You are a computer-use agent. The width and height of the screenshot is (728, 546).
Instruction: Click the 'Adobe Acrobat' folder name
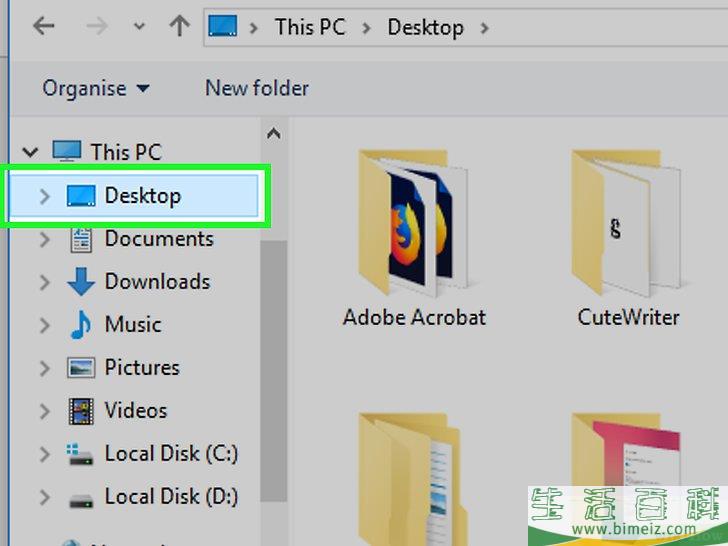(x=414, y=318)
